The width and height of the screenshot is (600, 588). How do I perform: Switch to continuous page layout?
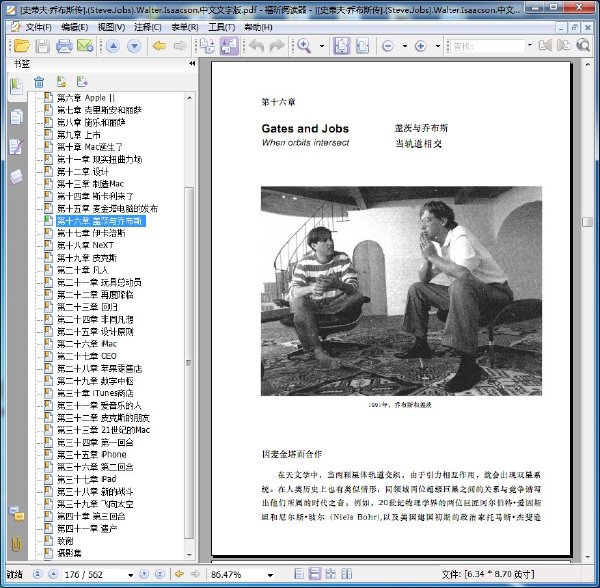coord(315,574)
